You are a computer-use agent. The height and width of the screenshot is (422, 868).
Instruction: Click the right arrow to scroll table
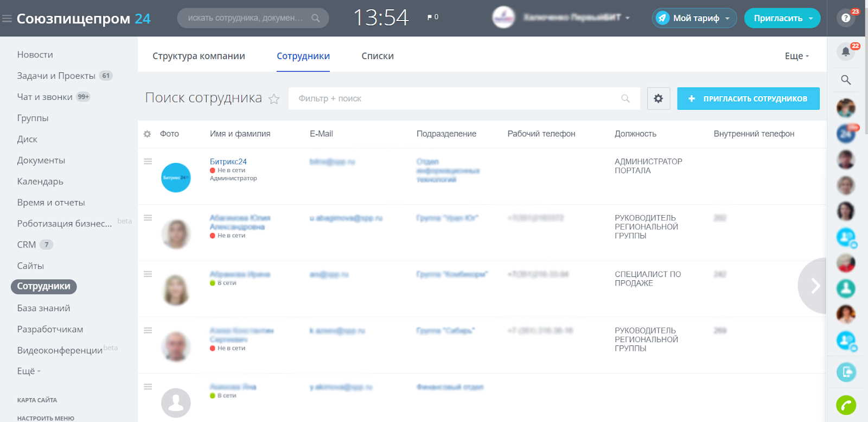(815, 286)
